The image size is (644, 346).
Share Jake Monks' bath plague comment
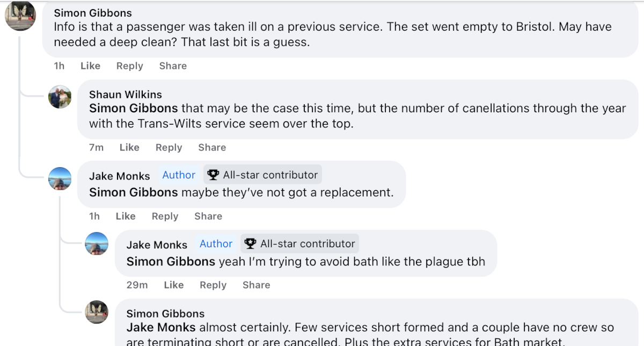[x=256, y=285]
